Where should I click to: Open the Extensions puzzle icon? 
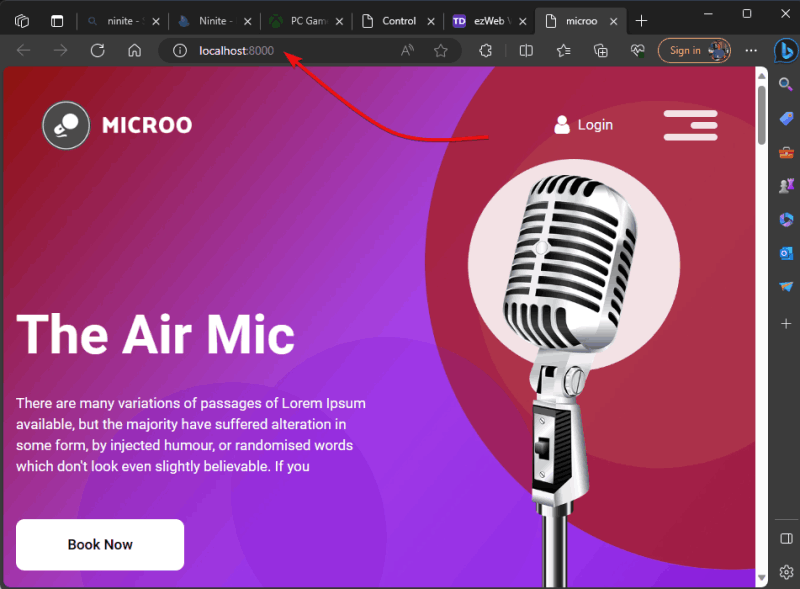486,51
